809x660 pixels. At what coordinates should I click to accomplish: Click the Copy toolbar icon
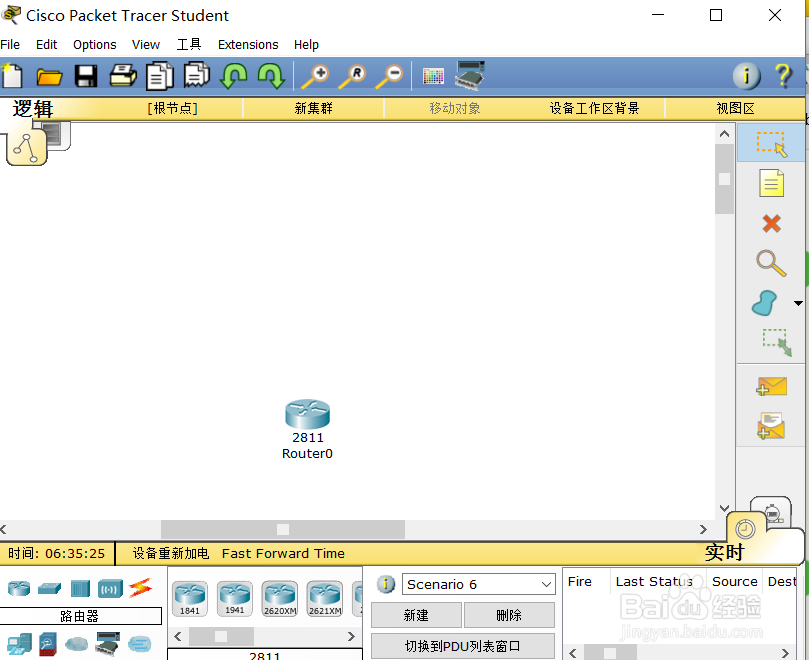159,76
